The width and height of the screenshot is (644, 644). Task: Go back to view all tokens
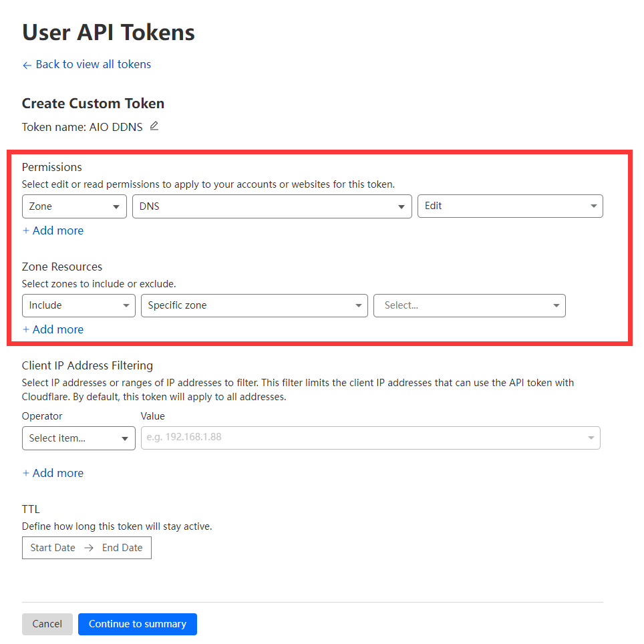pos(93,64)
